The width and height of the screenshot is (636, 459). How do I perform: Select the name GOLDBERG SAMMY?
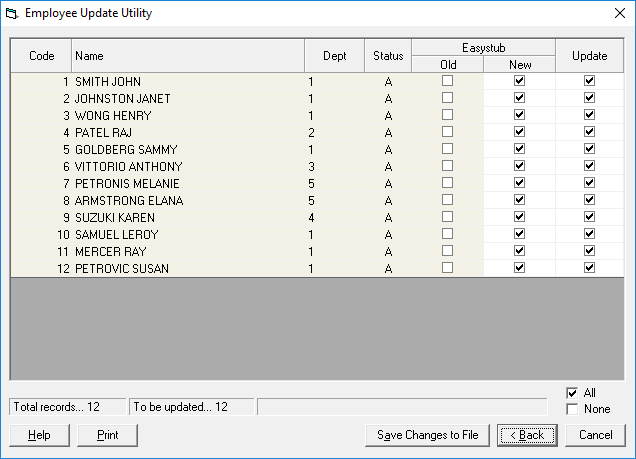[x=126, y=150]
